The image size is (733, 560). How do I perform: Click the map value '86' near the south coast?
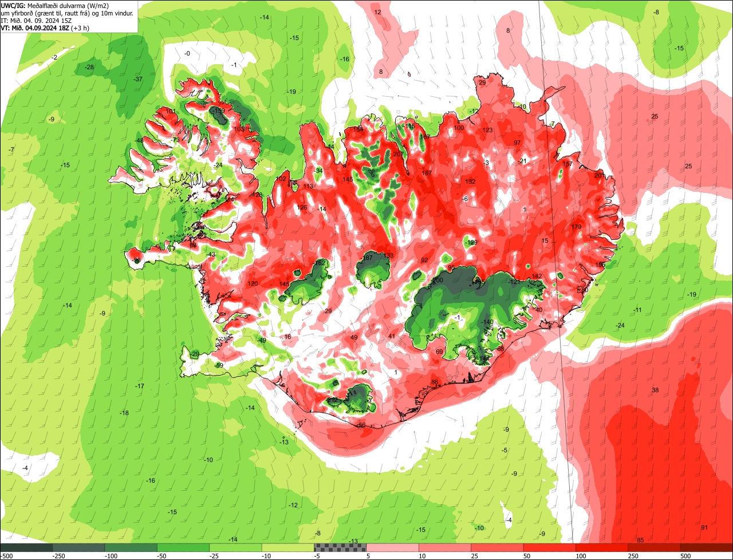click(x=435, y=382)
